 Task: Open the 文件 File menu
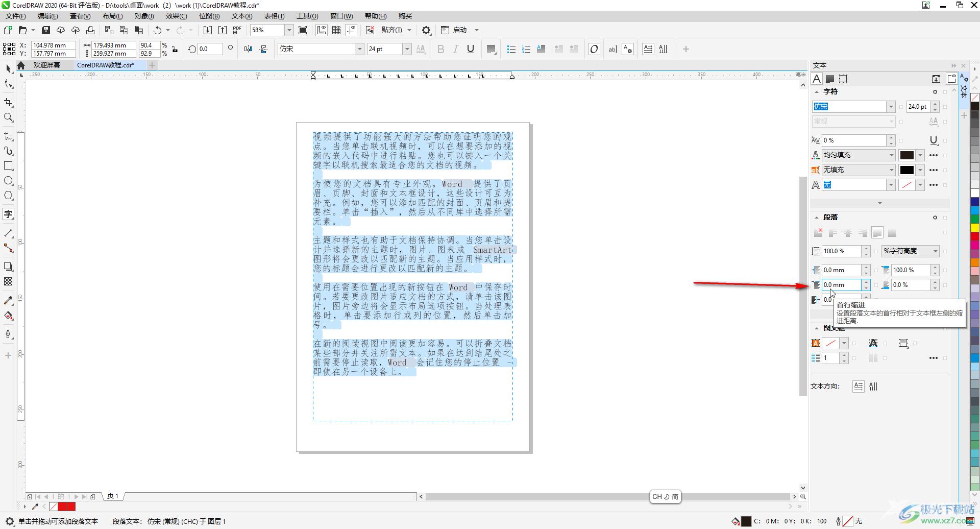[x=15, y=16]
